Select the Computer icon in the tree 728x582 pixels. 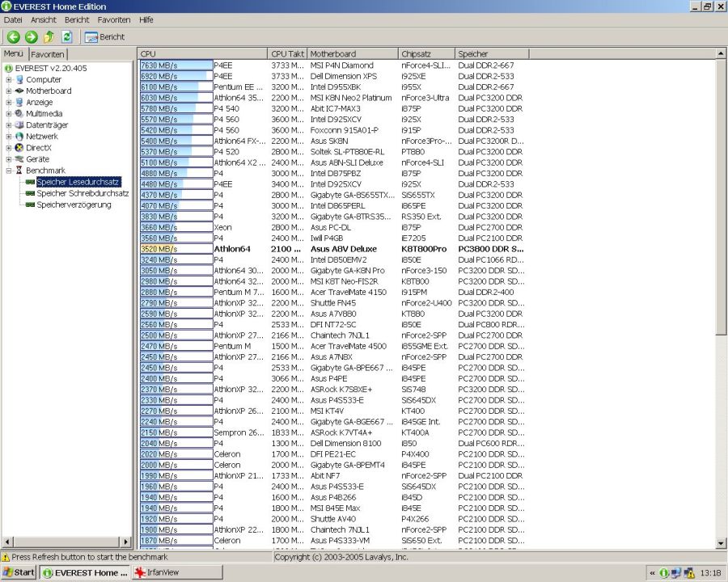[x=19, y=79]
